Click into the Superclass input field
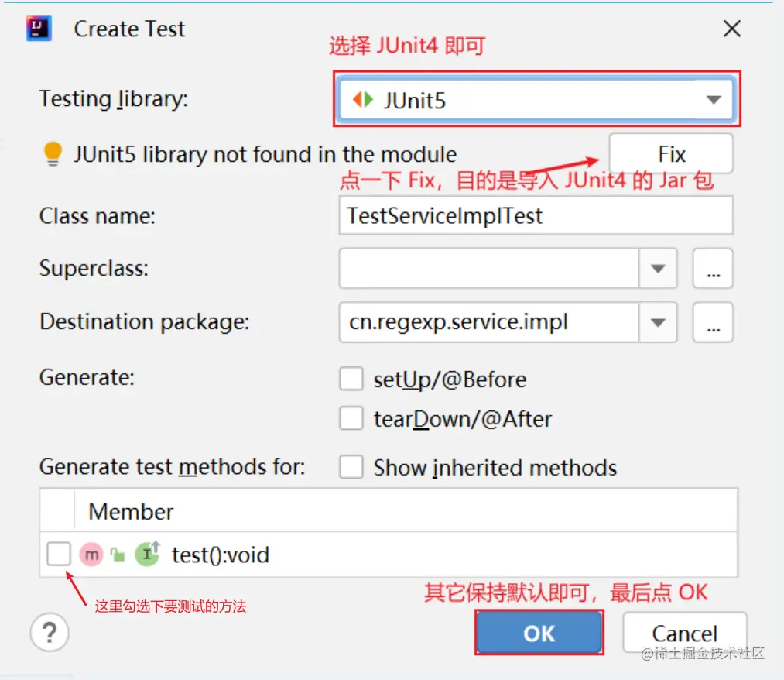Viewport: 784px width, 680px height. pos(488,268)
